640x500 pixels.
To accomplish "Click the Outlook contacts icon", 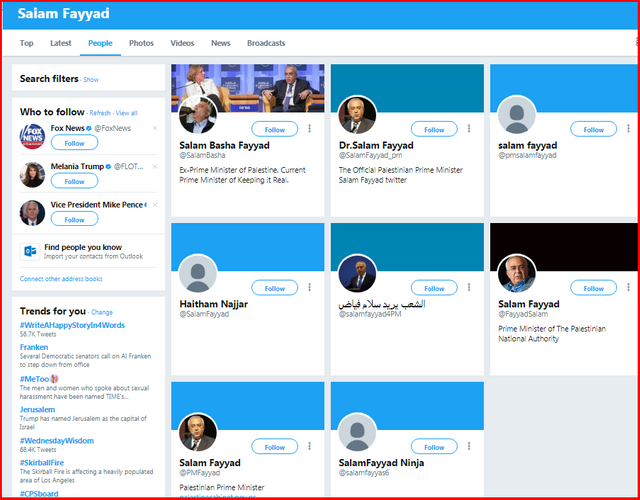I will (30, 251).
